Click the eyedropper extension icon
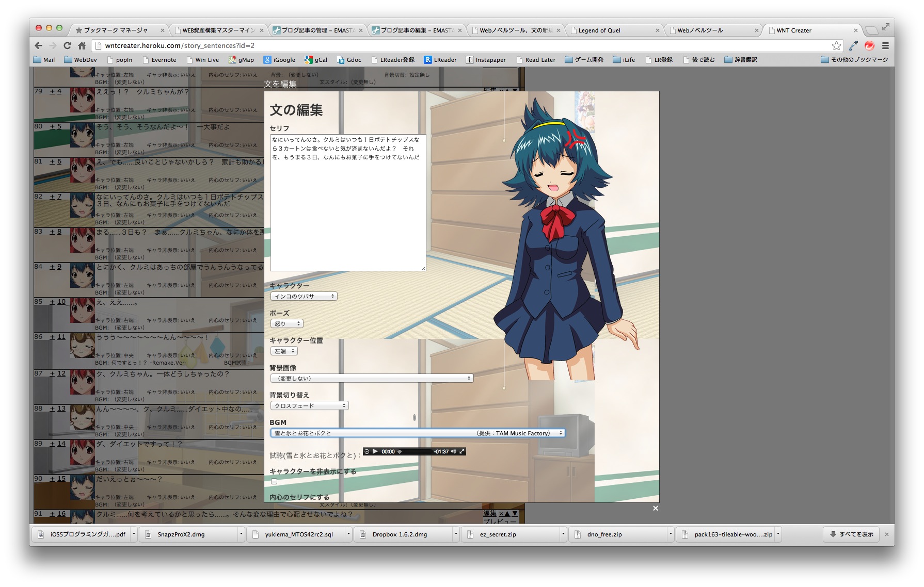Screen dimensions: 924x587 (853, 45)
